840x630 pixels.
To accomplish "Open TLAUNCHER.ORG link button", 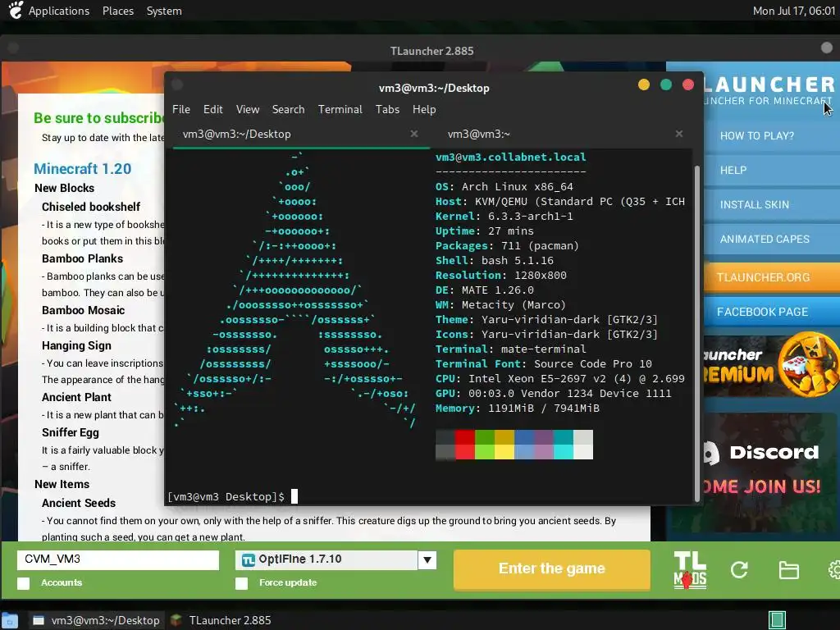I will click(x=771, y=277).
